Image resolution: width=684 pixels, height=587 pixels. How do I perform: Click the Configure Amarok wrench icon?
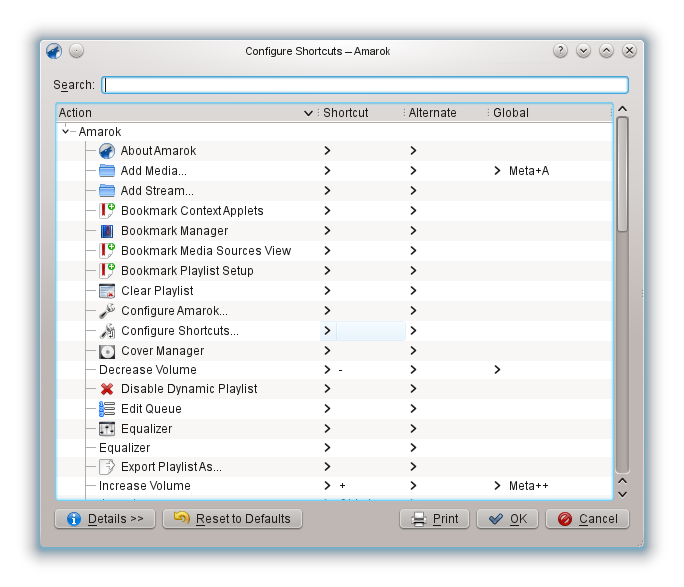pos(107,311)
